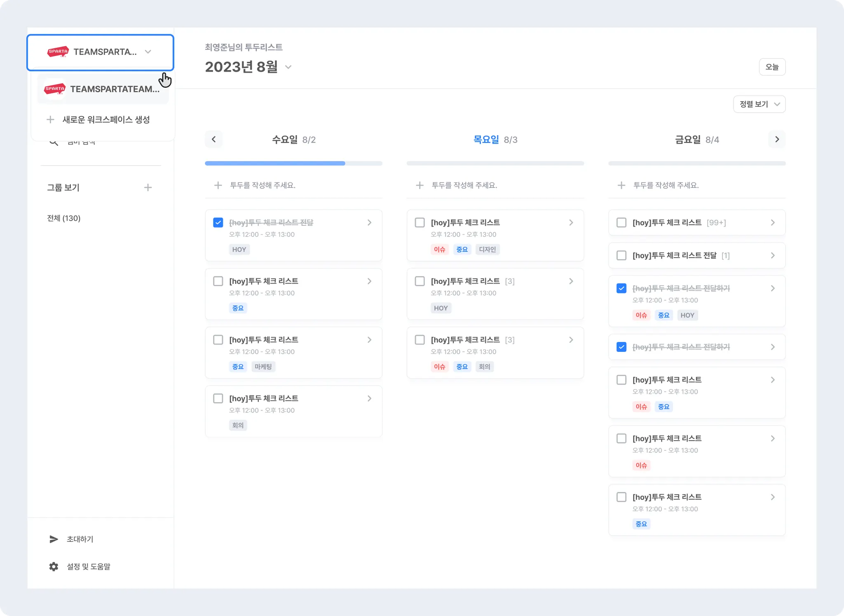This screenshot has width=844, height=616.
Task: Check the first Thursday todo checkbox
Action: [x=420, y=223]
